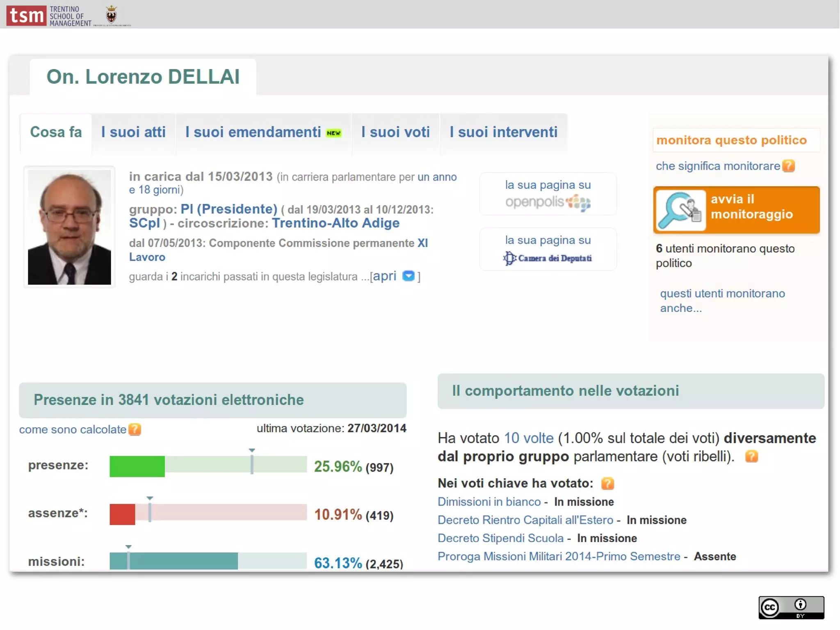Click the green presenze percentage bar
Image resolution: width=840 pixels, height=630 pixels.
pyautogui.click(x=137, y=466)
